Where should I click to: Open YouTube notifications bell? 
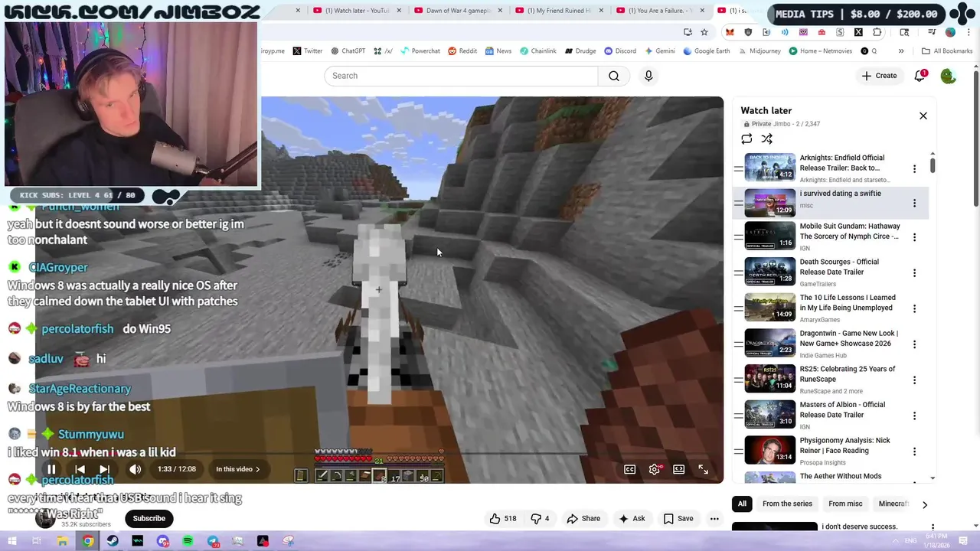coord(920,76)
